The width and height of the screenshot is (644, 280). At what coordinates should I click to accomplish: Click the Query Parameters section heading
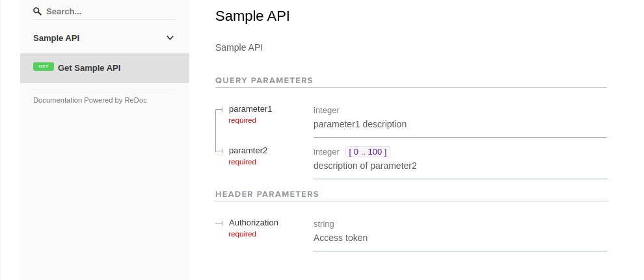point(264,81)
